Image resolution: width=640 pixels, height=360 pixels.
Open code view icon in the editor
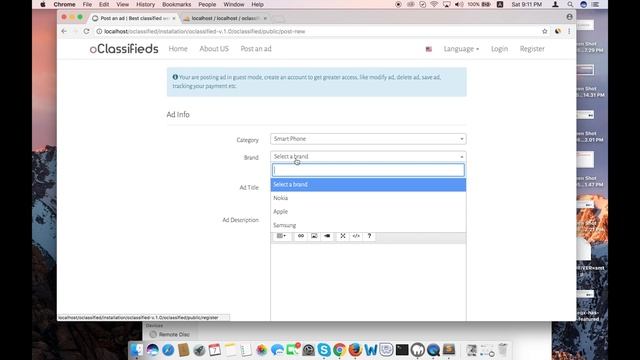(356, 236)
